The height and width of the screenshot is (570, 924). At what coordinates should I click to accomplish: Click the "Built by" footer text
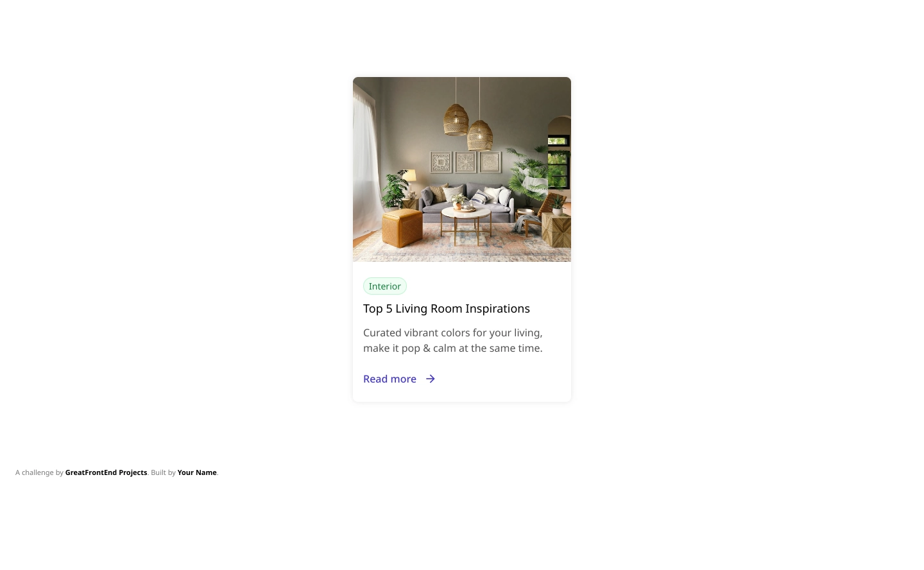tap(163, 472)
